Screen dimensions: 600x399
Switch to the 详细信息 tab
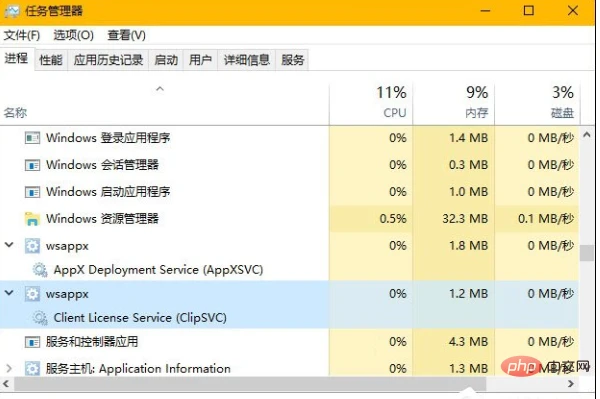(x=246, y=60)
